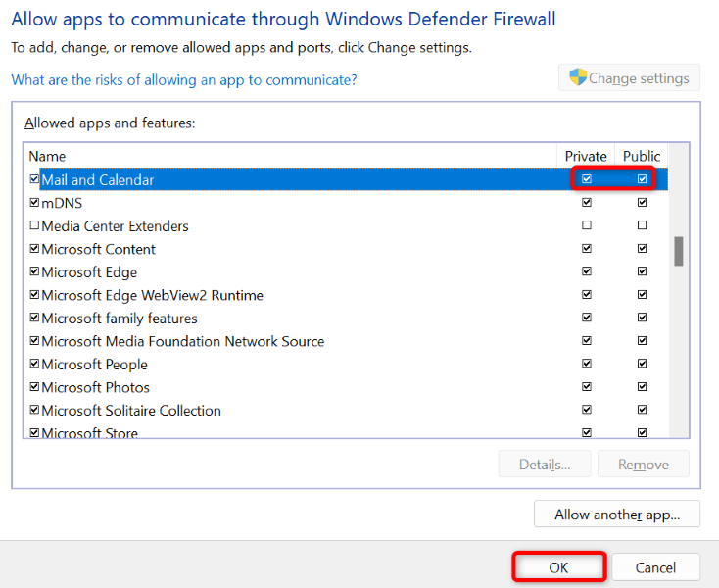Image resolution: width=719 pixels, height=588 pixels.
Task: Toggle Private checkbox for mDNS
Action: pyautogui.click(x=587, y=202)
